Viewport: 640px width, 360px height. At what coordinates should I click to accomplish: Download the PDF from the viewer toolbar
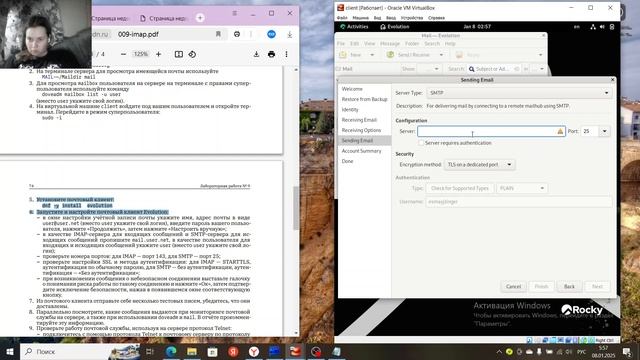(256, 54)
